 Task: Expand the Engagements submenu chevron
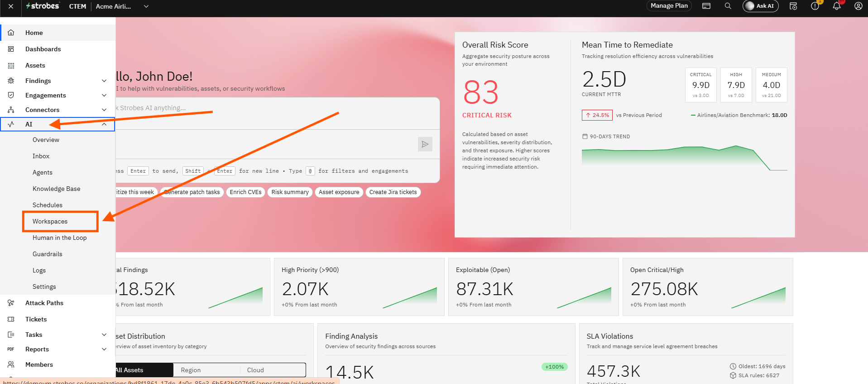click(x=104, y=95)
